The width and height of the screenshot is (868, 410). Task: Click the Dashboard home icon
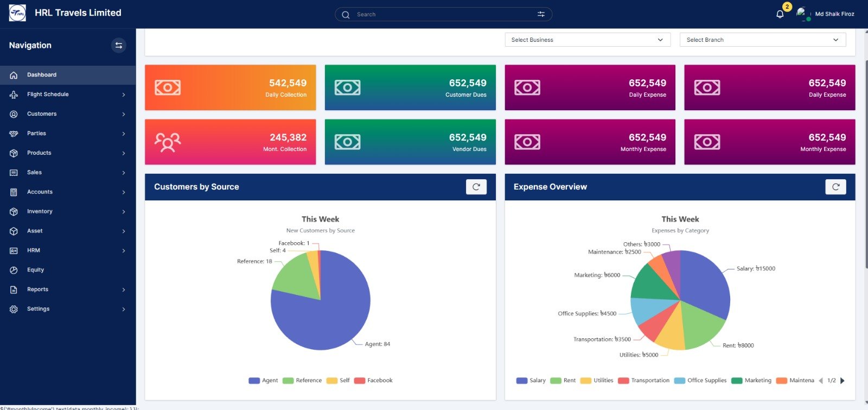pos(14,75)
